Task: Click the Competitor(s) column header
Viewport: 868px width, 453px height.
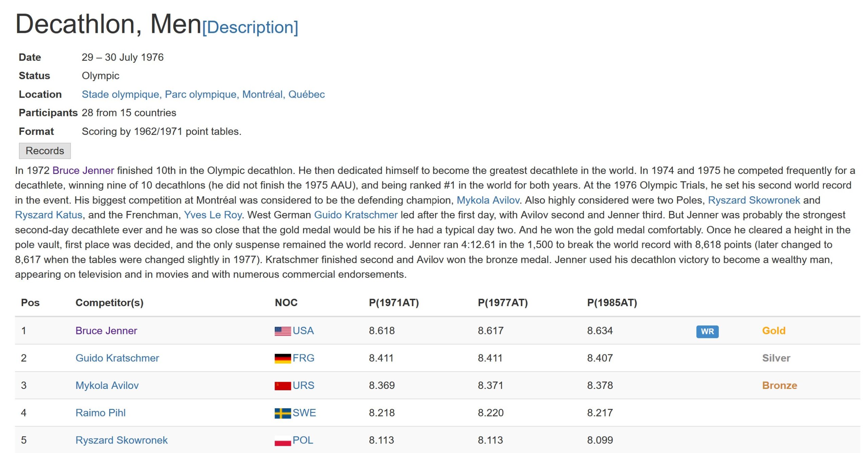Action: click(110, 302)
